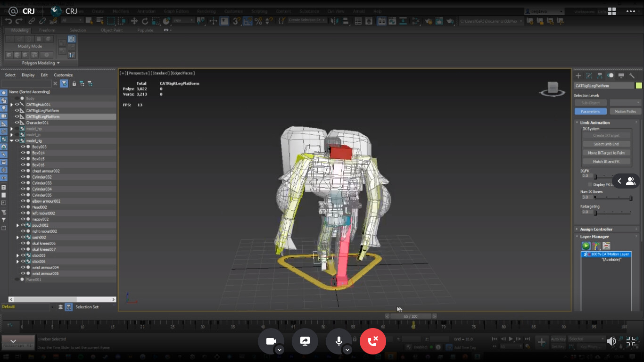
Task: Select the Select and Move tool
Action: tap(135, 21)
